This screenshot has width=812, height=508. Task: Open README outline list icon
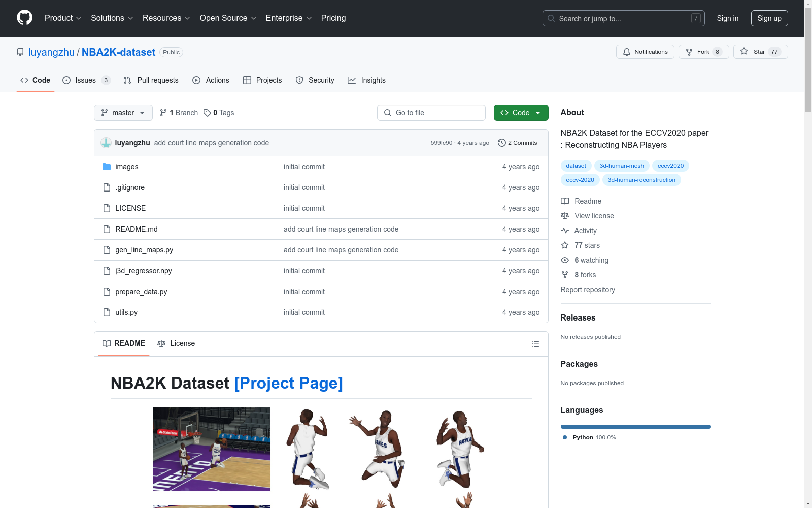coord(535,344)
